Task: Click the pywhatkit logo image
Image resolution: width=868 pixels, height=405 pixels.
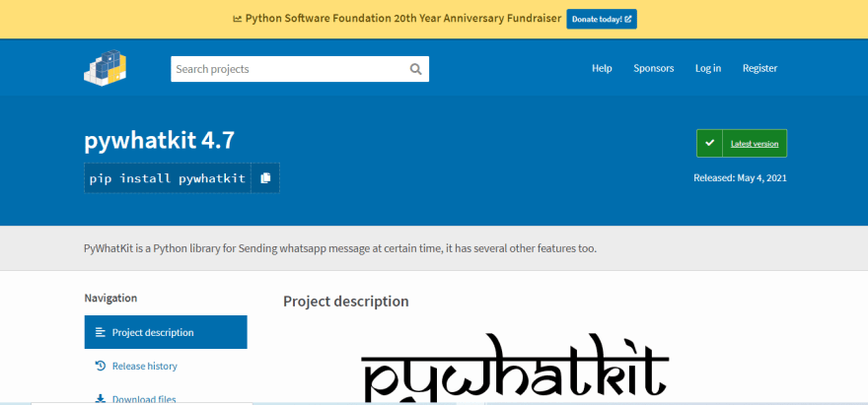Action: coord(515,368)
